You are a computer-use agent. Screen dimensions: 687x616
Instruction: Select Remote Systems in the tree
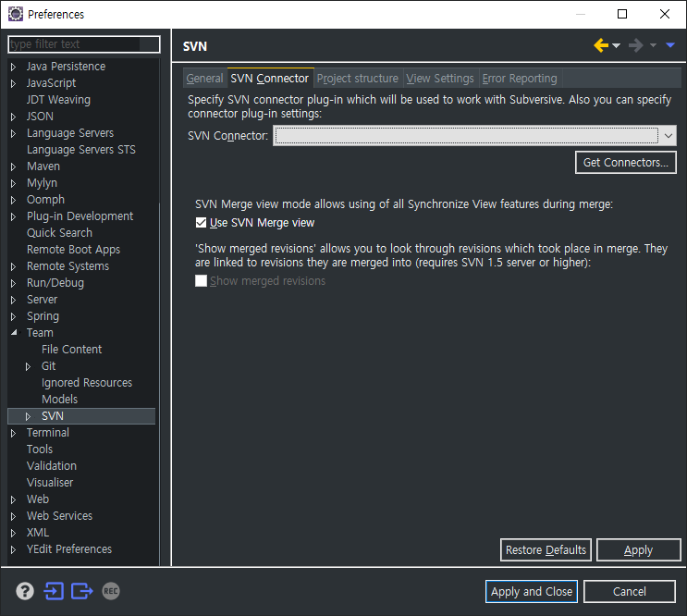pos(67,266)
